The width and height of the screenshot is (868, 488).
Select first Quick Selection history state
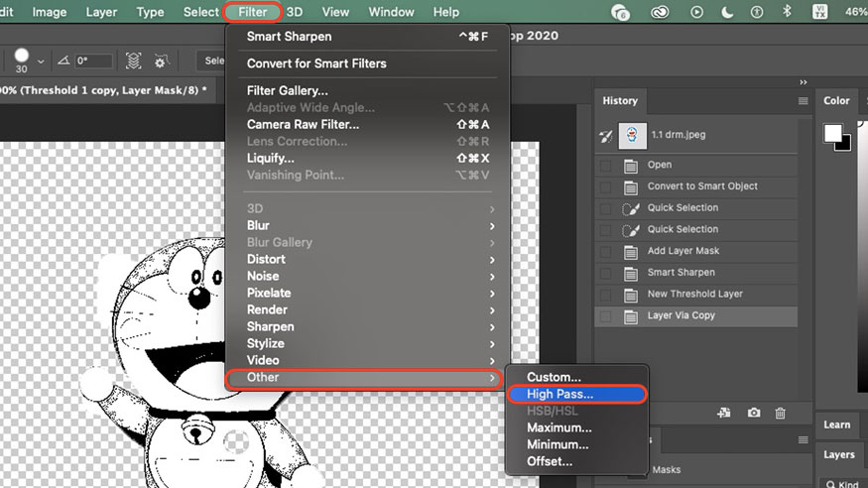point(696,208)
